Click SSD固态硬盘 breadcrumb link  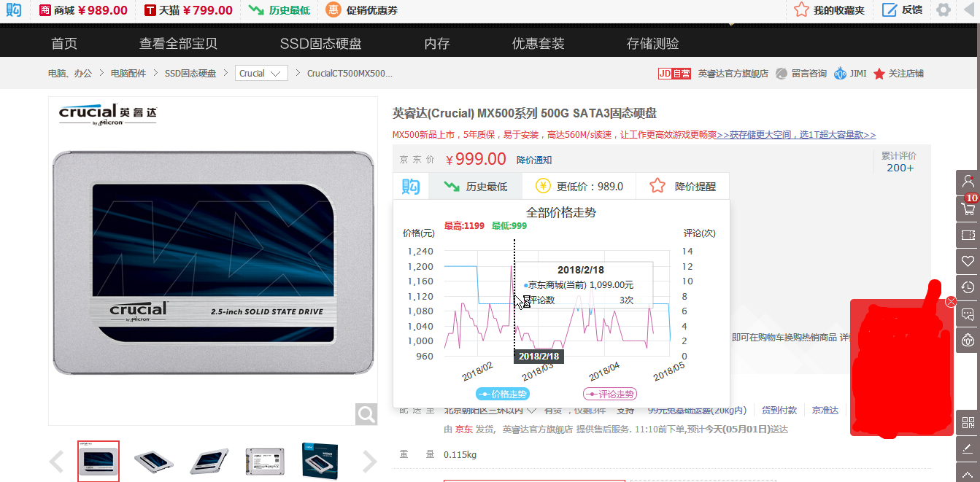(x=190, y=74)
